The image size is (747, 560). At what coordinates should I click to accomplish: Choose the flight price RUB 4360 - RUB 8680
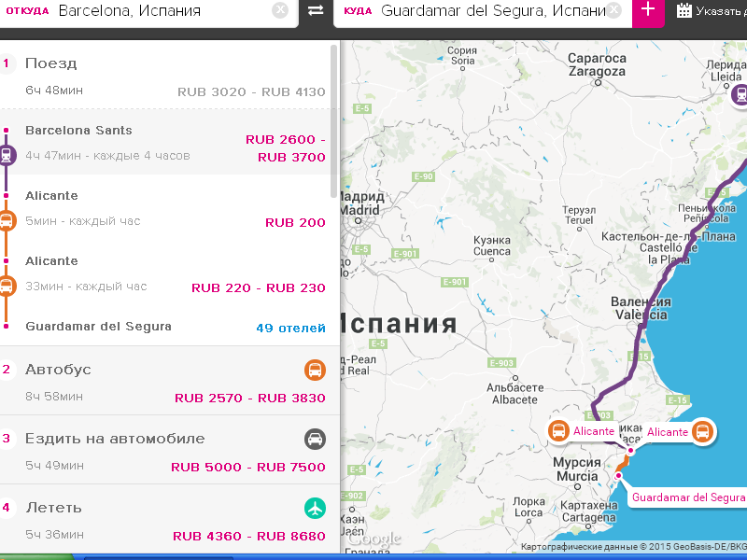248,536
